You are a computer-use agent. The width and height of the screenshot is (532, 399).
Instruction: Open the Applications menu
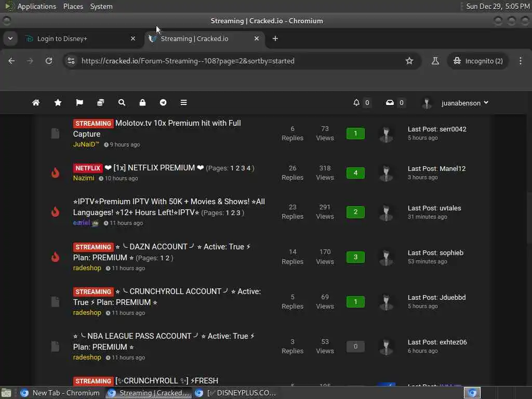point(37,6)
